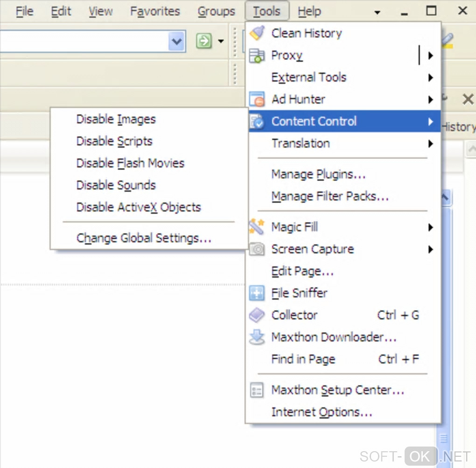
Task: Toggle Disable ActiveX Objects option
Action: [149, 207]
